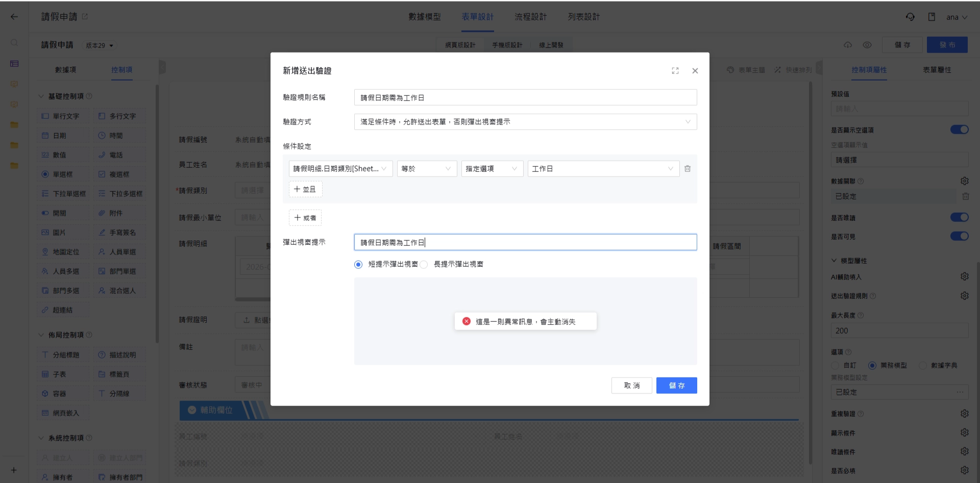Image resolution: width=980 pixels, height=483 pixels.
Task: Select 短提示彈出視窗 radio option
Action: click(358, 264)
